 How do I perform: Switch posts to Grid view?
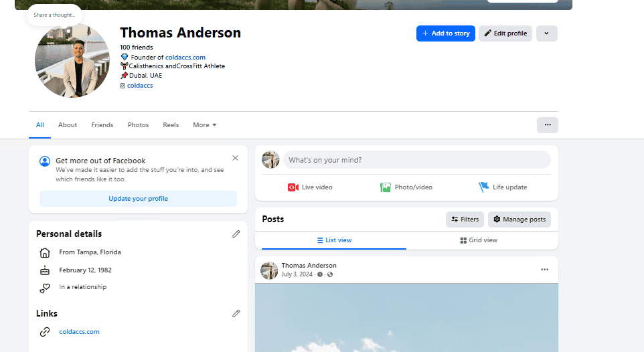click(479, 240)
